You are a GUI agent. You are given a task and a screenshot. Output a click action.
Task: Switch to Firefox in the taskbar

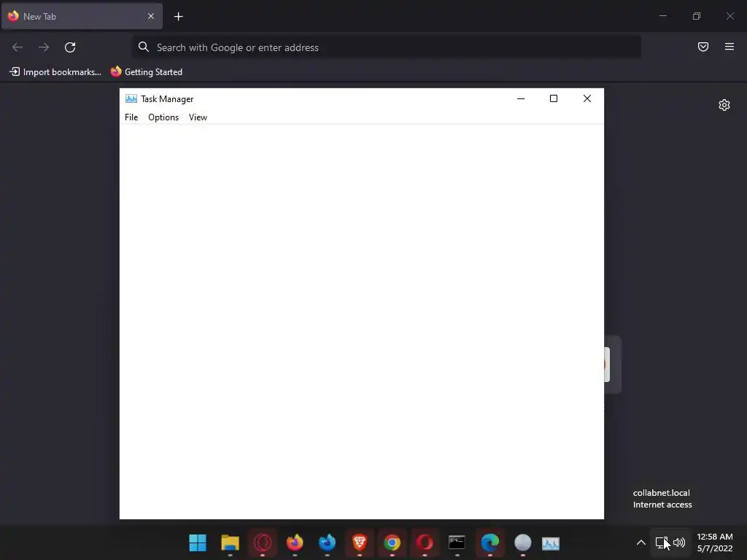(x=295, y=542)
